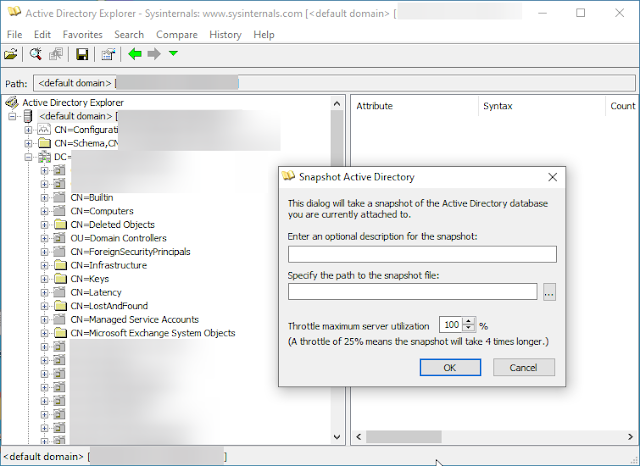Viewport: 640px width, 466px height.
Task: Expand the CN=Configuration node
Action: (x=28, y=130)
